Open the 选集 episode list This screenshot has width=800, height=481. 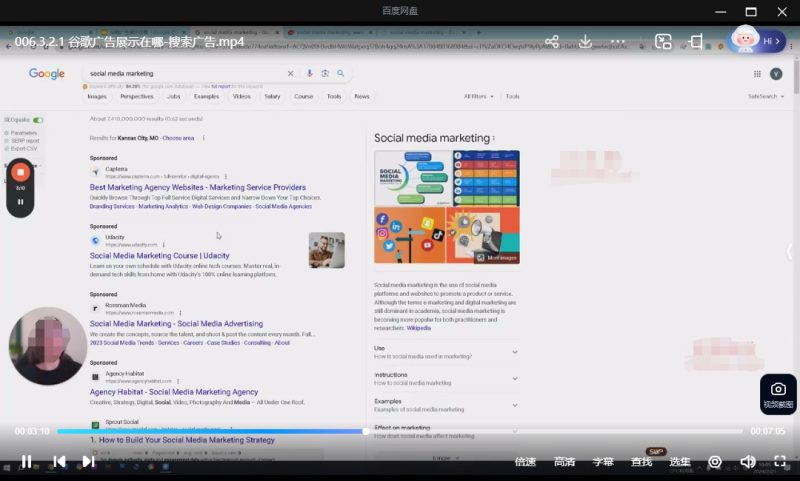(680, 462)
